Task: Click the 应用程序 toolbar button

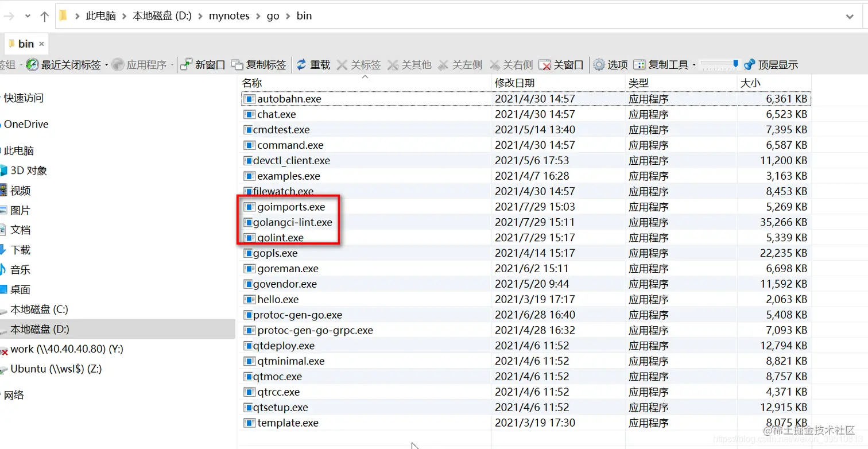Action: [x=139, y=65]
